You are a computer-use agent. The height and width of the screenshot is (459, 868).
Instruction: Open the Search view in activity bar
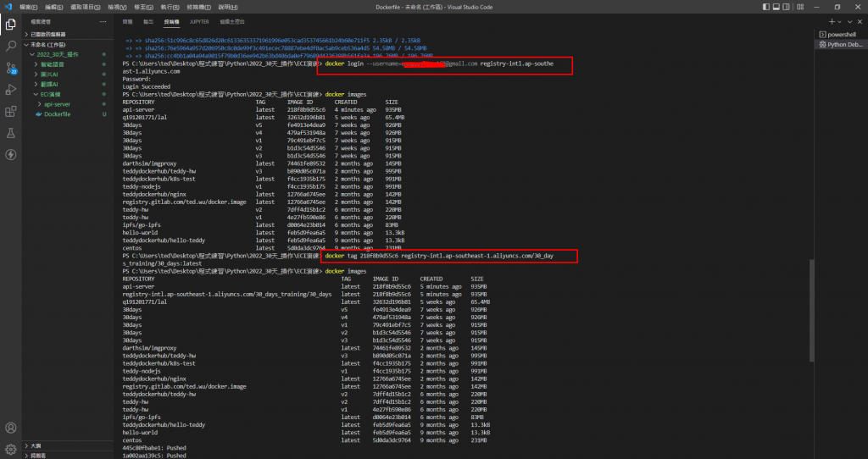pyautogui.click(x=10, y=47)
